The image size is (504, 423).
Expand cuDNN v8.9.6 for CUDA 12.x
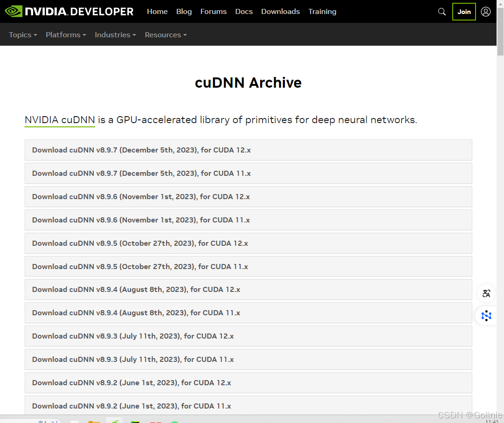(249, 197)
